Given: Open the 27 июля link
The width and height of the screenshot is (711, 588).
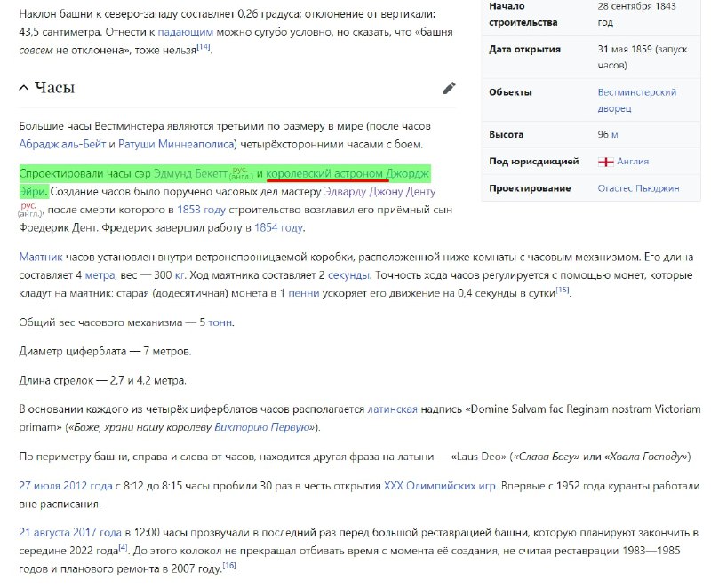Looking at the screenshot, I should point(39,486).
